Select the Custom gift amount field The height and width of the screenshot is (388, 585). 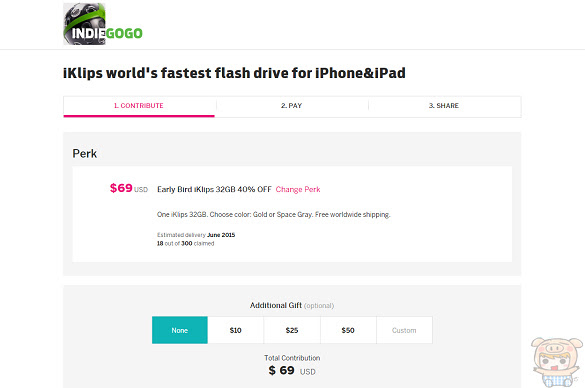[404, 330]
